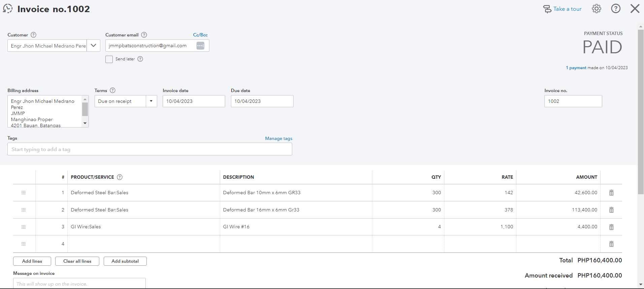Delete the GI Wire #16 line
This screenshot has width=644, height=289.
611,227
